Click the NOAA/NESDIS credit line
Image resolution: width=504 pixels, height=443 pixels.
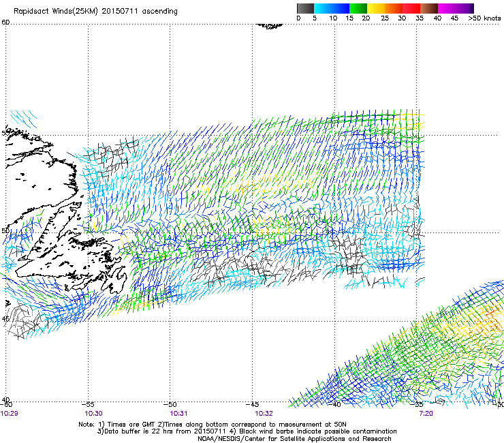point(294,439)
